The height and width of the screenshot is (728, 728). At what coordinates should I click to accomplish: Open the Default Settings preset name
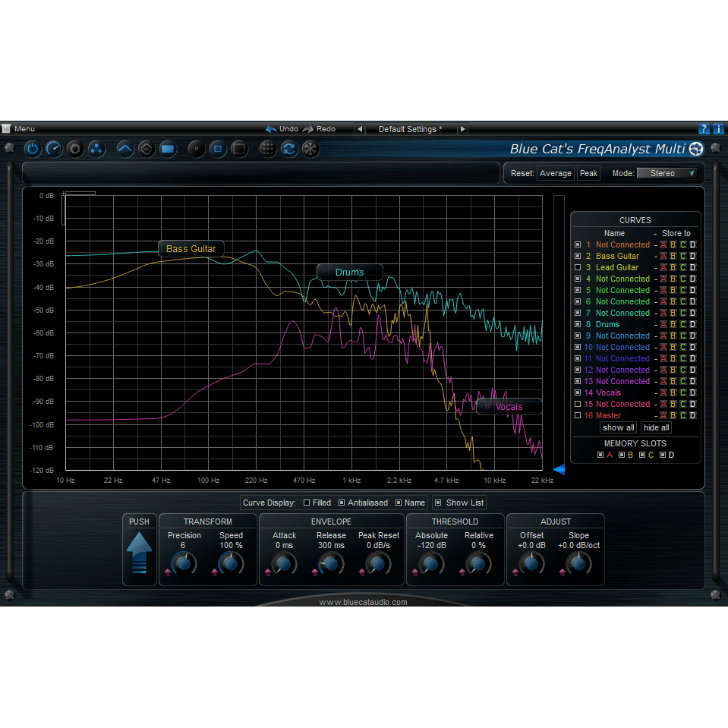[x=411, y=129]
